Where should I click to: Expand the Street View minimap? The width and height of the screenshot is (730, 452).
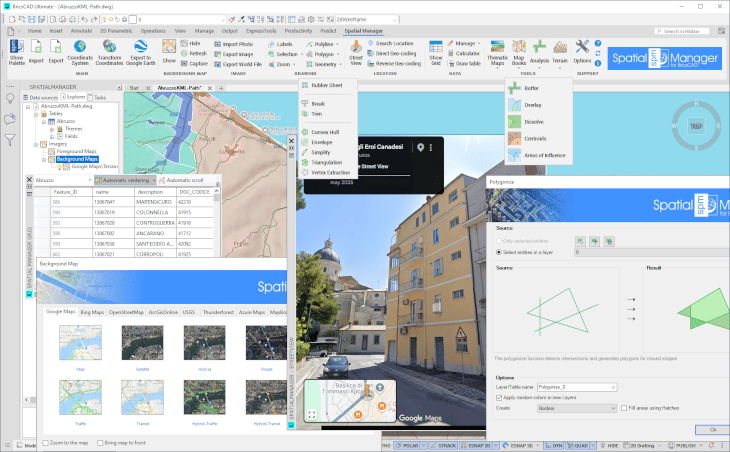(311, 414)
